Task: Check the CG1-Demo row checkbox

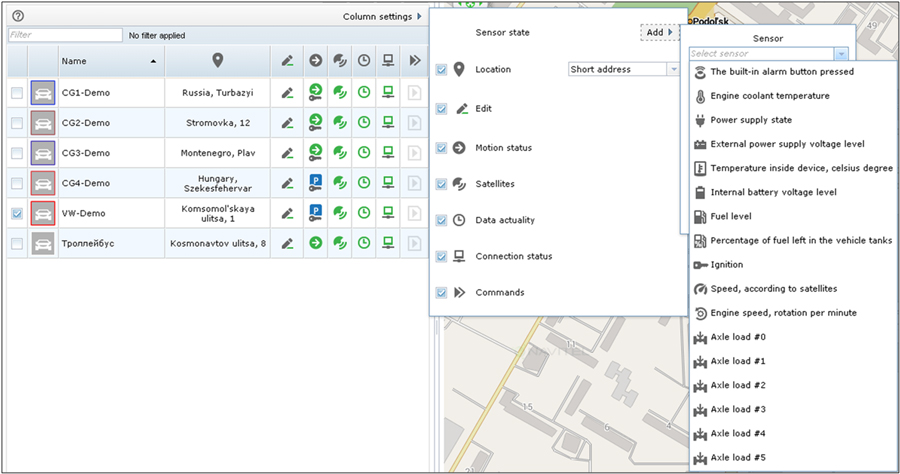Action: [x=17, y=92]
